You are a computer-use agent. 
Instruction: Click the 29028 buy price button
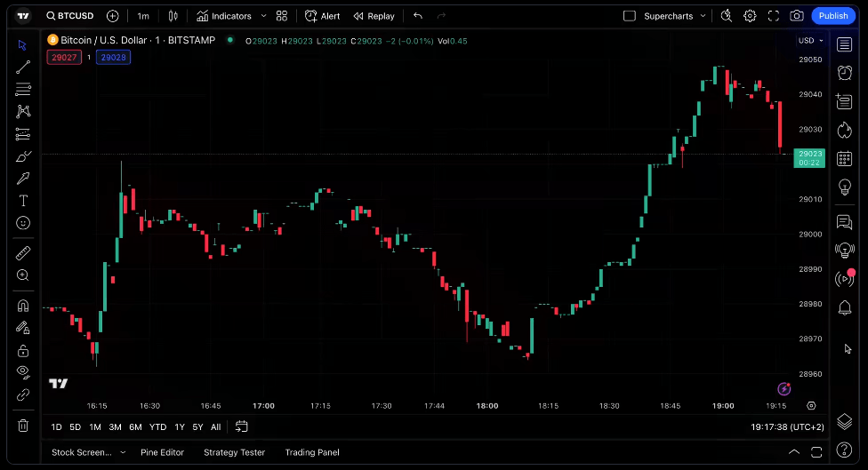click(114, 57)
